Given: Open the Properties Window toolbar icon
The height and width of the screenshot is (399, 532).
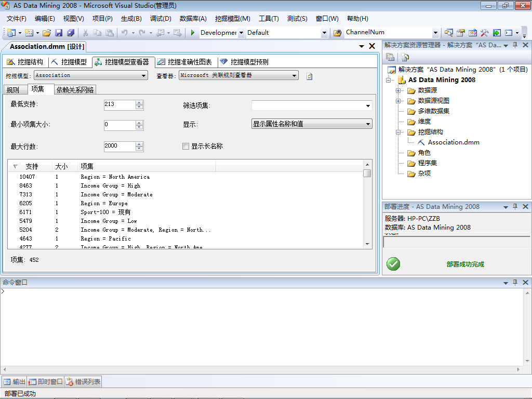Looking at the screenshot, I should pyautogui.click(x=460, y=33).
